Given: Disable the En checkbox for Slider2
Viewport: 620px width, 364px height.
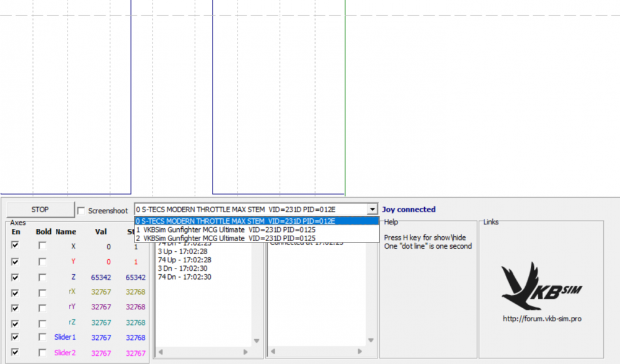Looking at the screenshot, I should point(16,353).
